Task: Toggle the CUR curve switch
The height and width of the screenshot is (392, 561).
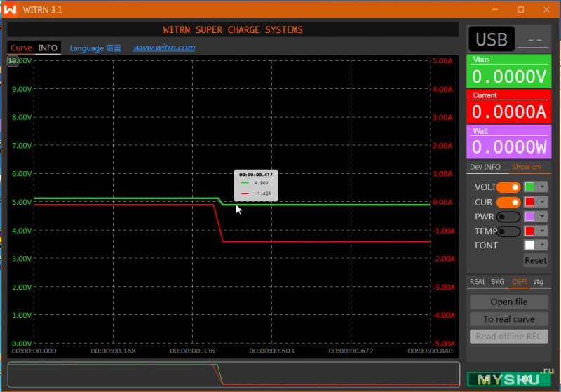Action: 508,202
